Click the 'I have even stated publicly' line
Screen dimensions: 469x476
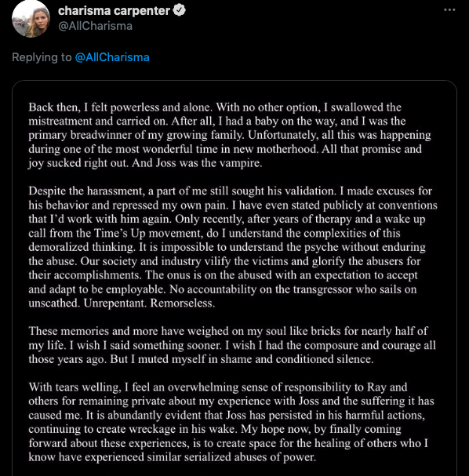pyautogui.click(x=233, y=205)
